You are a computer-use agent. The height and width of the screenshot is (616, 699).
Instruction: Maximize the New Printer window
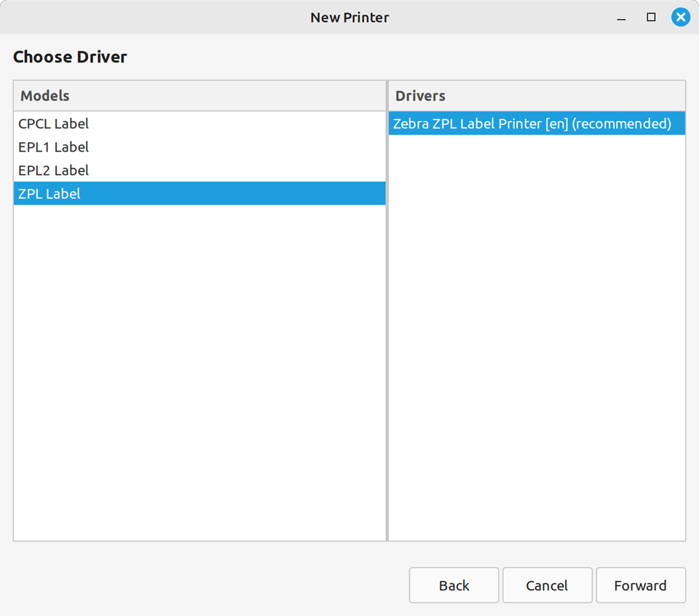[x=651, y=17]
